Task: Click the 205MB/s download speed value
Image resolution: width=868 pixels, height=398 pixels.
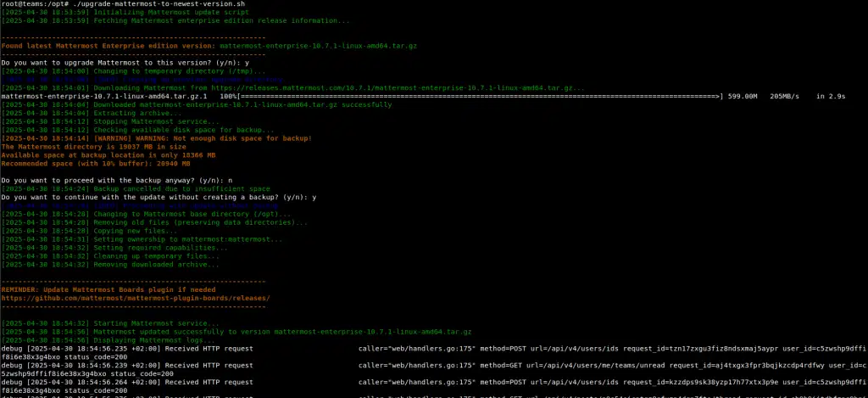Action: (784, 97)
